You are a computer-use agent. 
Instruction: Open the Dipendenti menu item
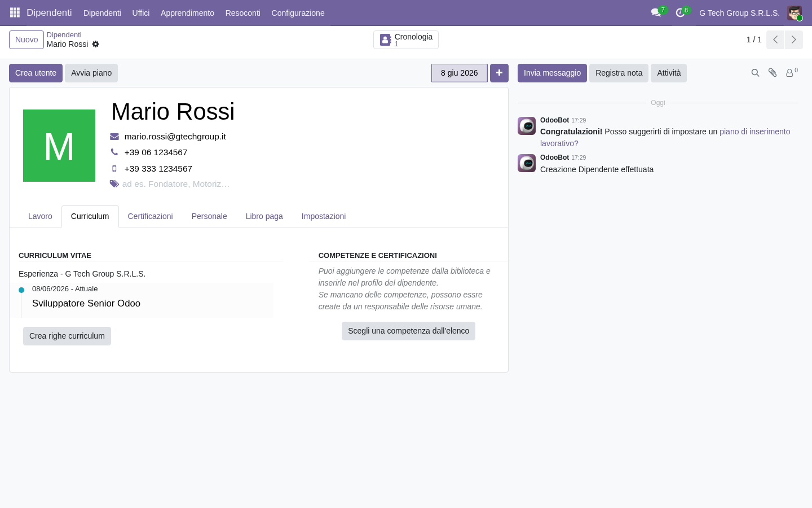coord(102,13)
